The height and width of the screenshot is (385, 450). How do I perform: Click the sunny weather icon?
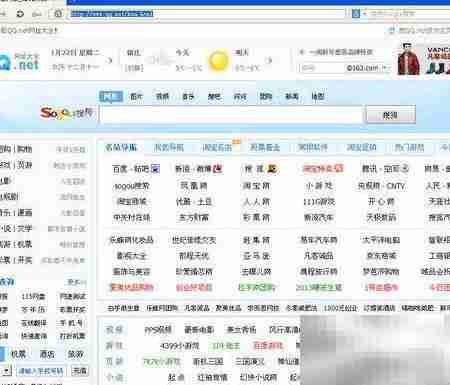[218, 60]
